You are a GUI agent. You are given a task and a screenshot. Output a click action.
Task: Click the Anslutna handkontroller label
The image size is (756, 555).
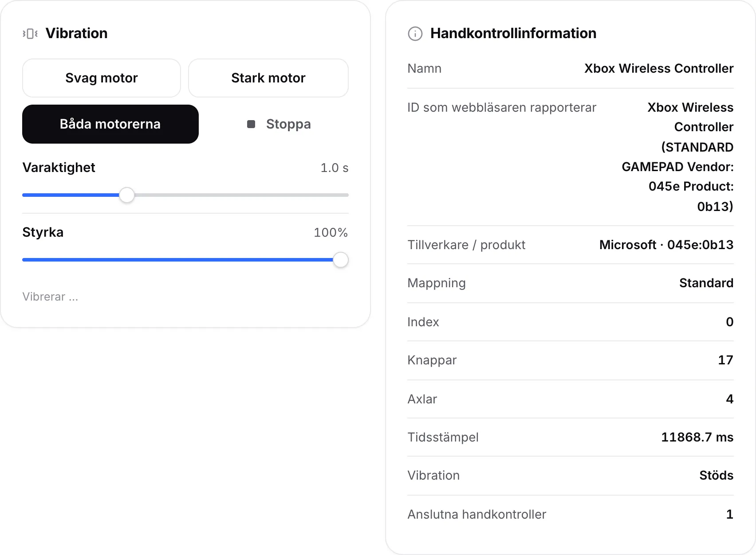point(477,515)
